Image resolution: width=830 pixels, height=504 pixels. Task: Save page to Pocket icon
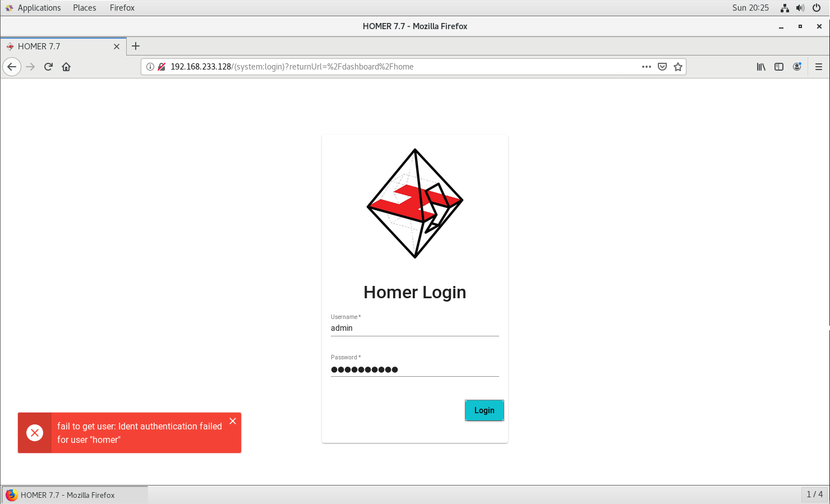click(x=662, y=67)
